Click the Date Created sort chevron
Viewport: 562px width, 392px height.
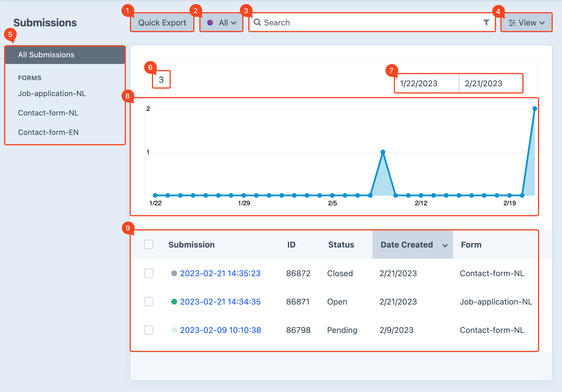(x=445, y=245)
